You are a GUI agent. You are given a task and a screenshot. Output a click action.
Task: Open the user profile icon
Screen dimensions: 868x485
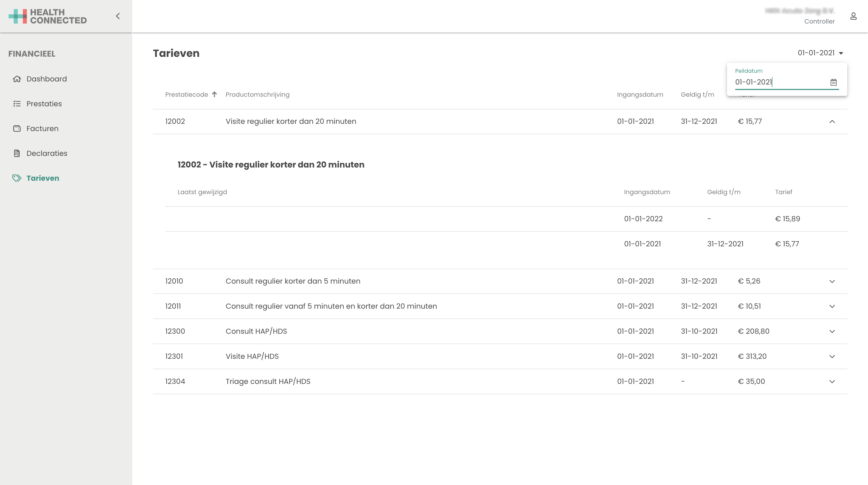point(853,16)
